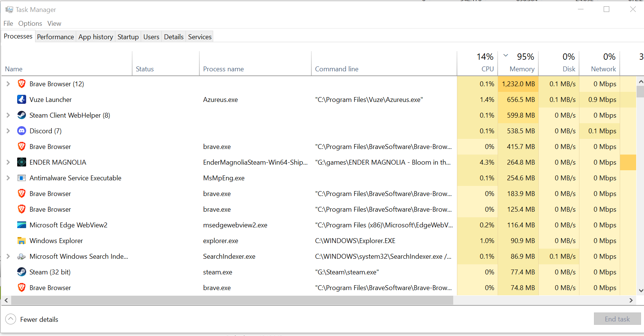This screenshot has height=336, width=644.
Task: Click the 0.9 Mbps network value
Action: tap(602, 100)
